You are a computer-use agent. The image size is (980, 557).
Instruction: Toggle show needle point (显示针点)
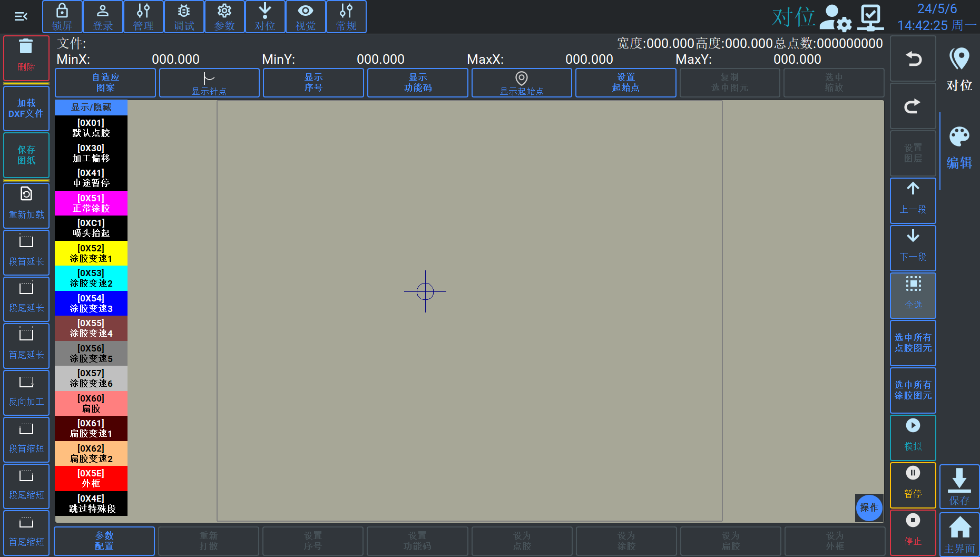pos(209,83)
